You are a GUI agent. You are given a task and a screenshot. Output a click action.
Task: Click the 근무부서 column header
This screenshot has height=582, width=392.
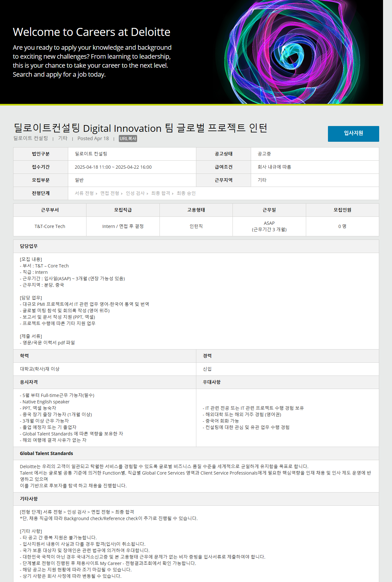tap(50, 210)
